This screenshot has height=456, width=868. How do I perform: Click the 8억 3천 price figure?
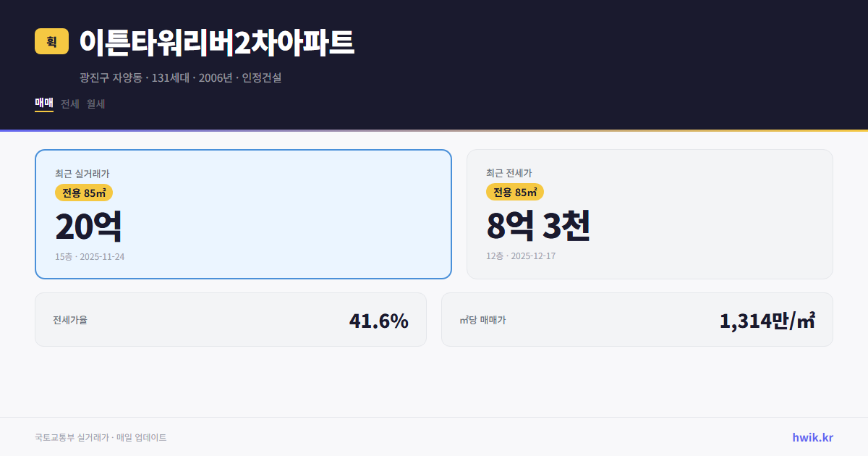pos(540,225)
